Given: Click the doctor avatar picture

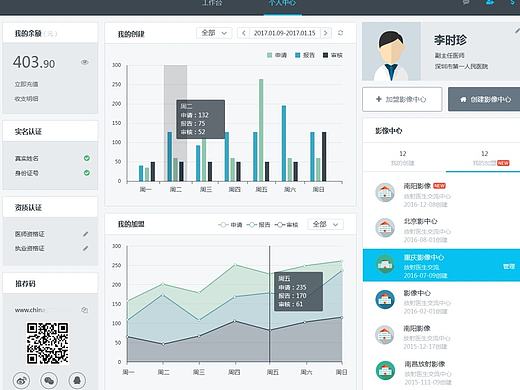Looking at the screenshot, I should [391, 51].
